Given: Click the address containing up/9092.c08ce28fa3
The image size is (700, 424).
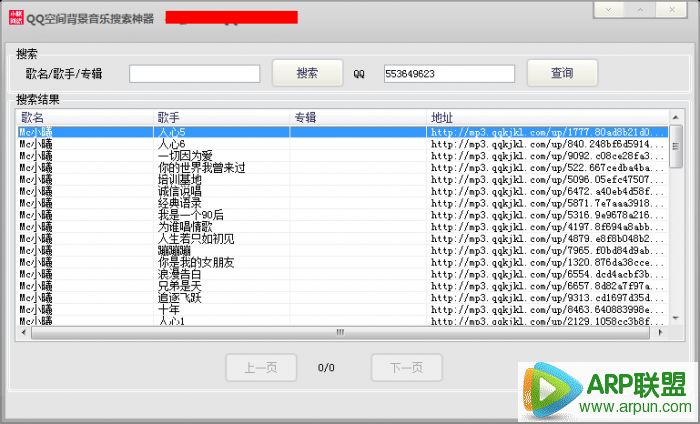Looking at the screenshot, I should pyautogui.click(x=547, y=156).
